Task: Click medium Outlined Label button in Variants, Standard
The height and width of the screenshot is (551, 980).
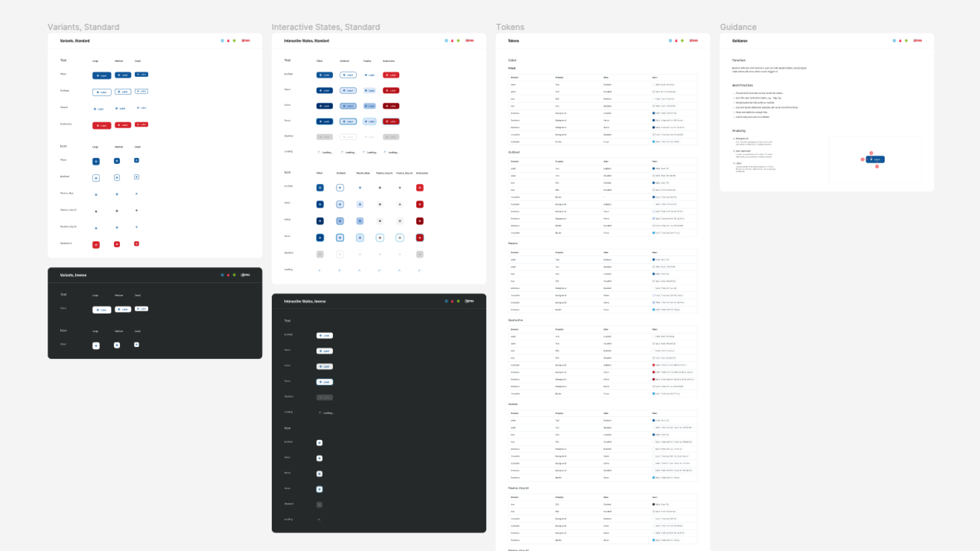Action: click(123, 92)
